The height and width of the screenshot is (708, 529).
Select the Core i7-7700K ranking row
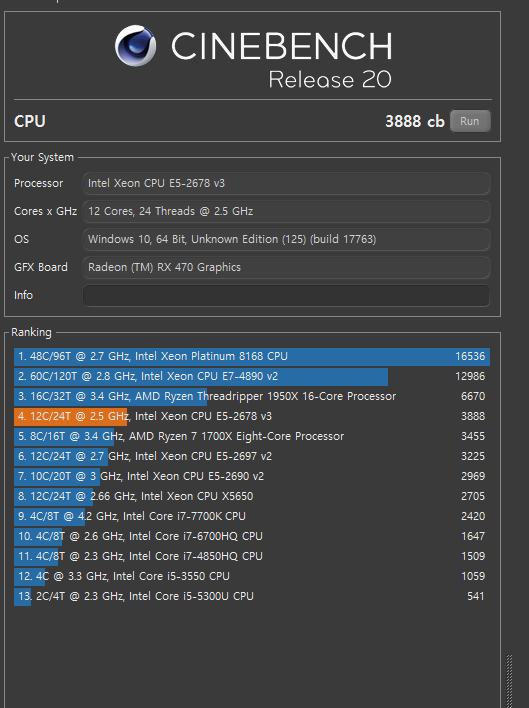point(252,516)
